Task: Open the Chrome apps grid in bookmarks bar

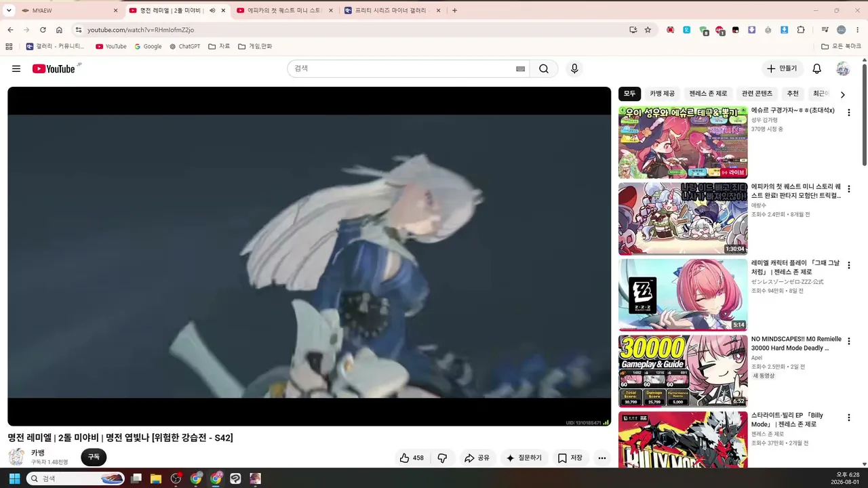Action: click(x=9, y=47)
